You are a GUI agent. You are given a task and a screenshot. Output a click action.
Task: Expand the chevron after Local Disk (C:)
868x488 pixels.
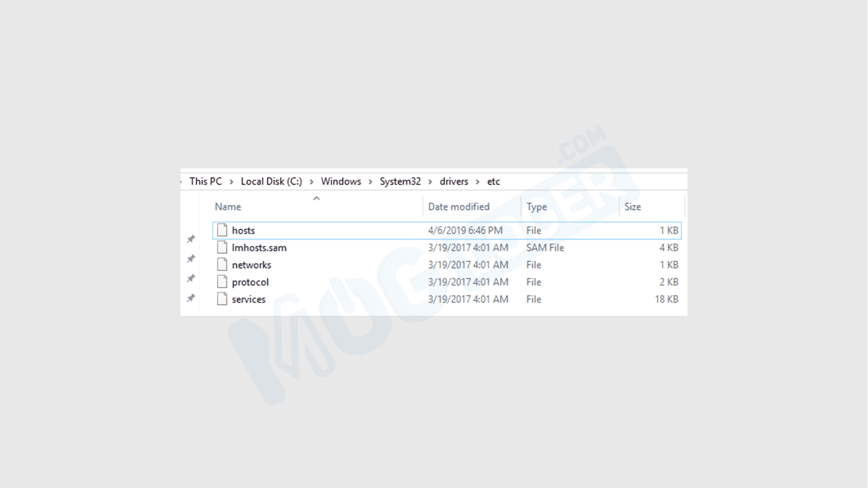coord(312,182)
